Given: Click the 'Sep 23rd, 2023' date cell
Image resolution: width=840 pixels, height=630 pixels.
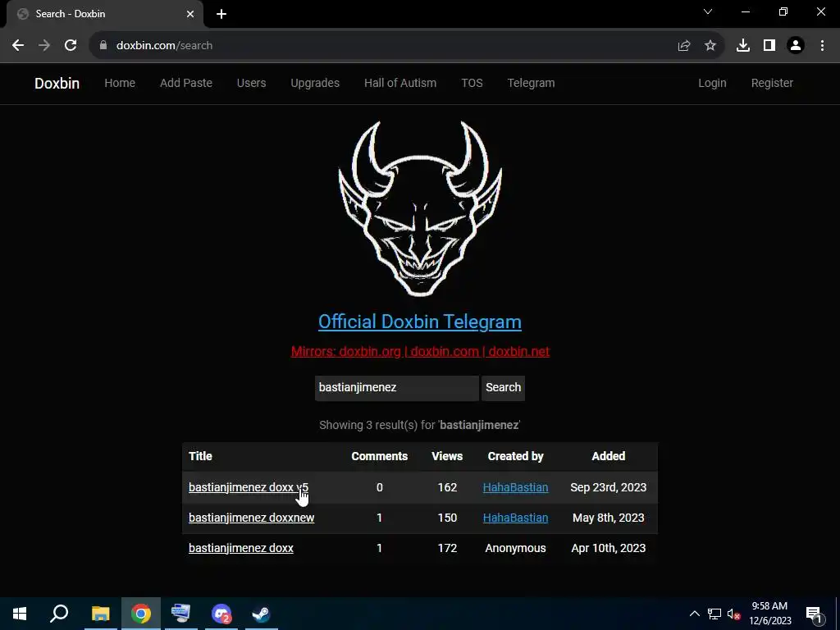Looking at the screenshot, I should [608, 487].
